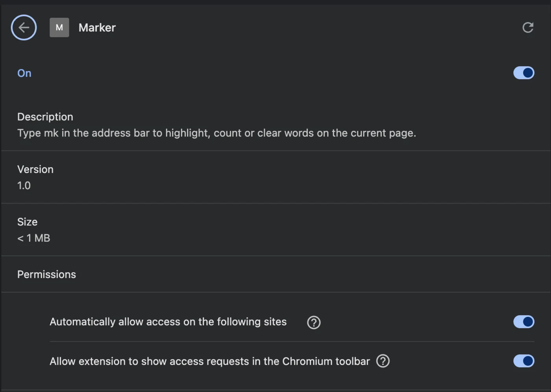Turn off the Marker extension toggle

(x=524, y=73)
